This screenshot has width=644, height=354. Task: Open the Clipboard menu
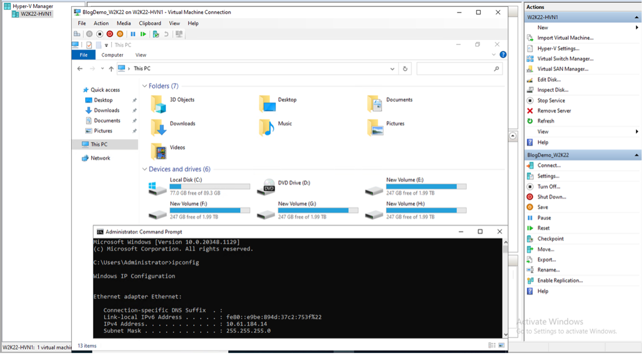[150, 23]
